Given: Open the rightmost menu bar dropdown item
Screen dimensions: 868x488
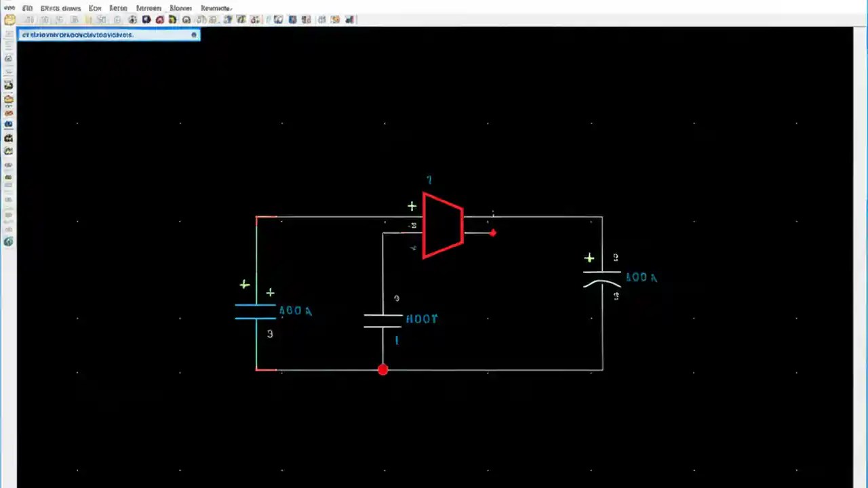Looking at the screenshot, I should click(216, 7).
